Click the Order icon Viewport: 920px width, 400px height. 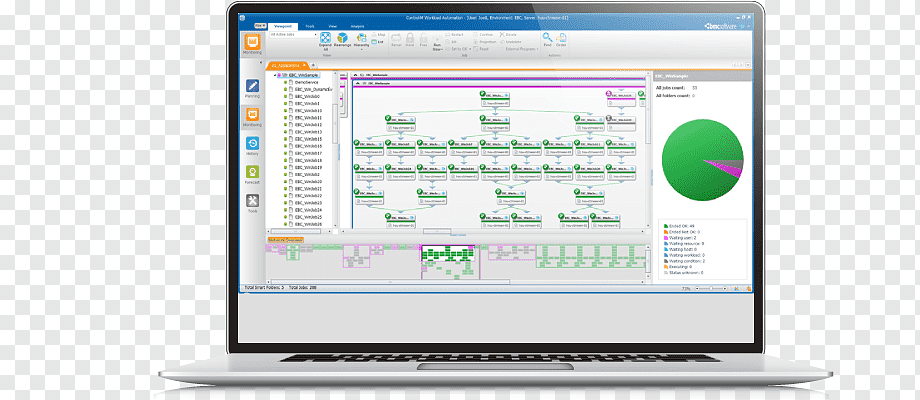coord(561,40)
